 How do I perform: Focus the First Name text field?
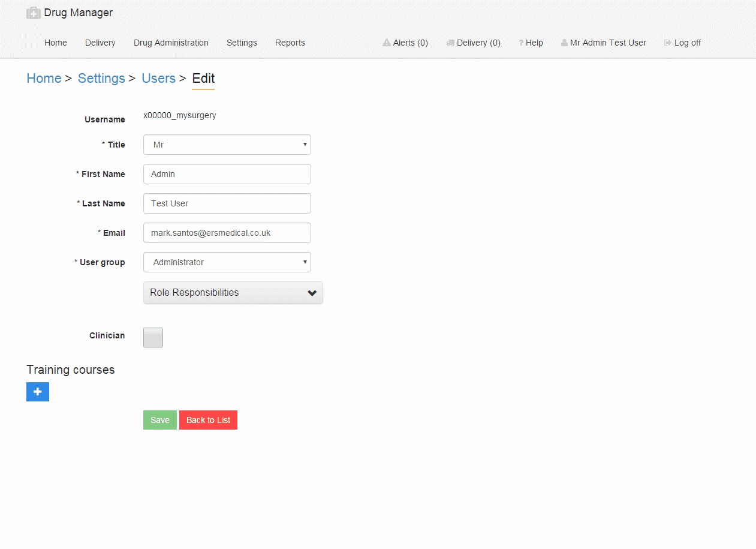point(227,174)
